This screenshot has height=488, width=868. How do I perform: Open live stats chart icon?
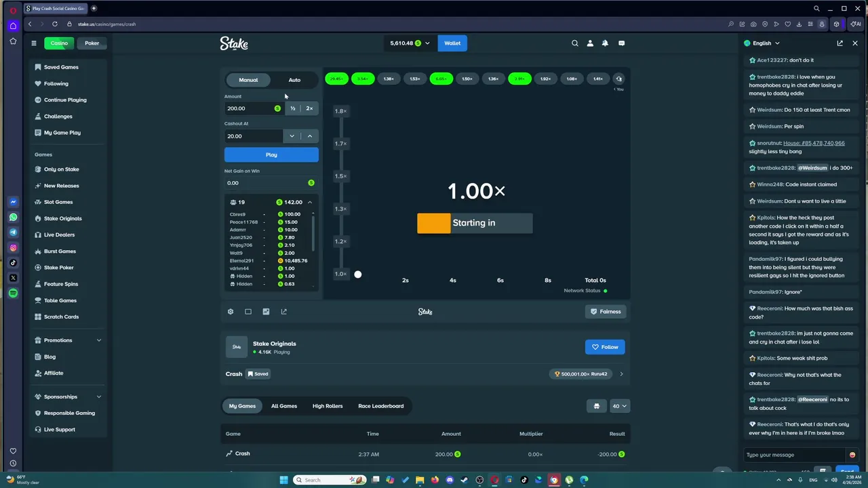266,312
